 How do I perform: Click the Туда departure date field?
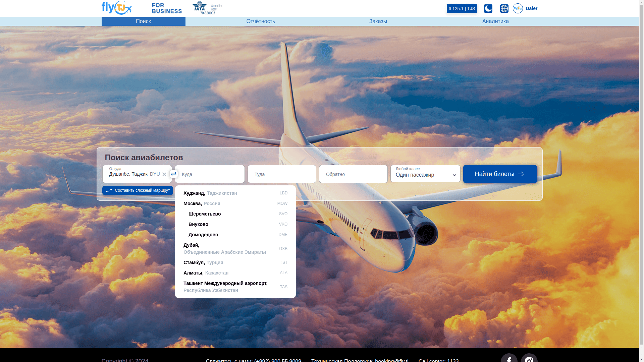281,174
